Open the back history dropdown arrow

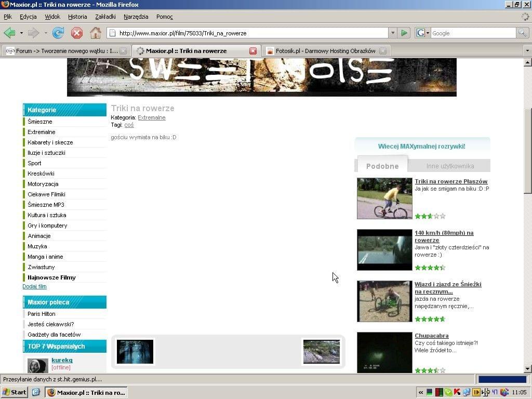(x=21, y=33)
